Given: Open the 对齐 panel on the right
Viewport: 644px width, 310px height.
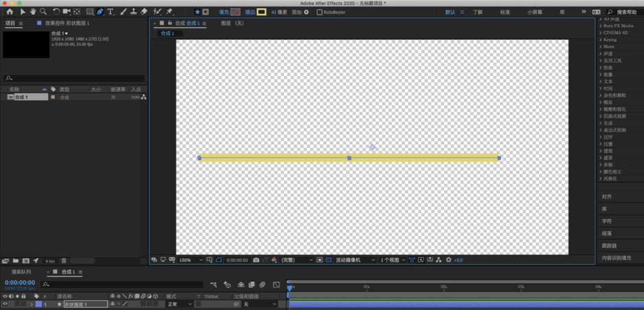Looking at the screenshot, I should (x=607, y=197).
